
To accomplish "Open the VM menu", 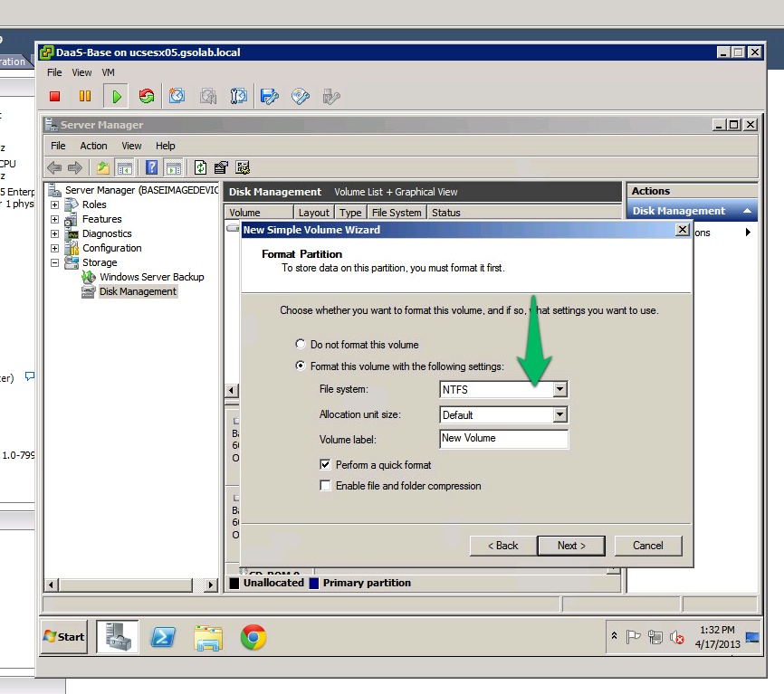I will click(108, 72).
